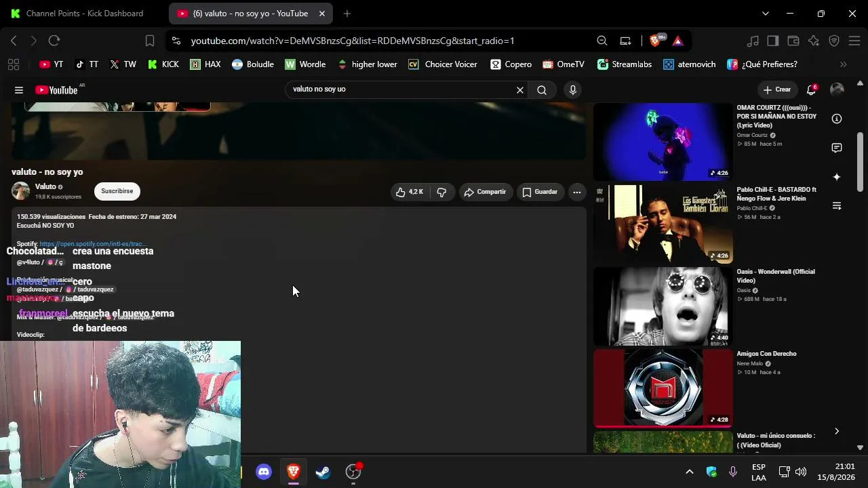868x488 pixels.
Task: Open the taskbar volume control
Action: 801,472
